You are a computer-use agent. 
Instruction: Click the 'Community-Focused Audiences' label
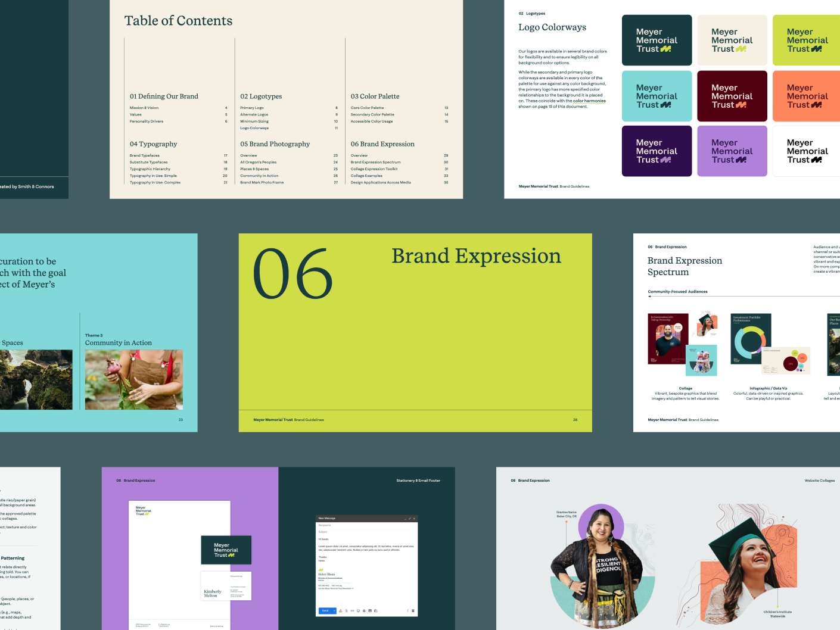pos(678,292)
